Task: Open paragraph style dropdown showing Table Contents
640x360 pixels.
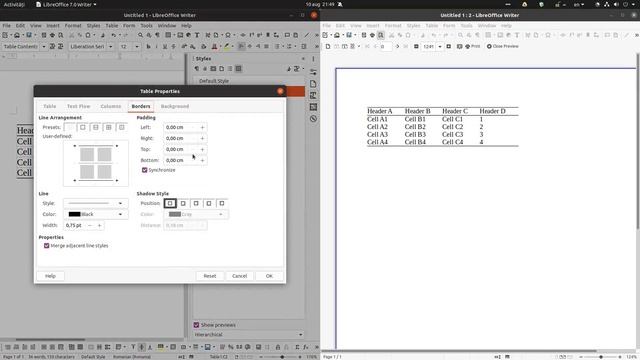Action: (44, 47)
